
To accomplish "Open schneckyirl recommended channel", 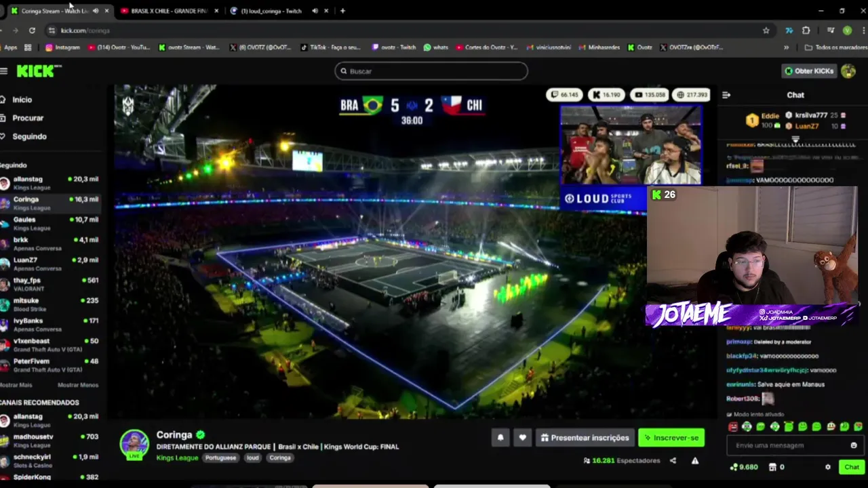I will (50, 461).
